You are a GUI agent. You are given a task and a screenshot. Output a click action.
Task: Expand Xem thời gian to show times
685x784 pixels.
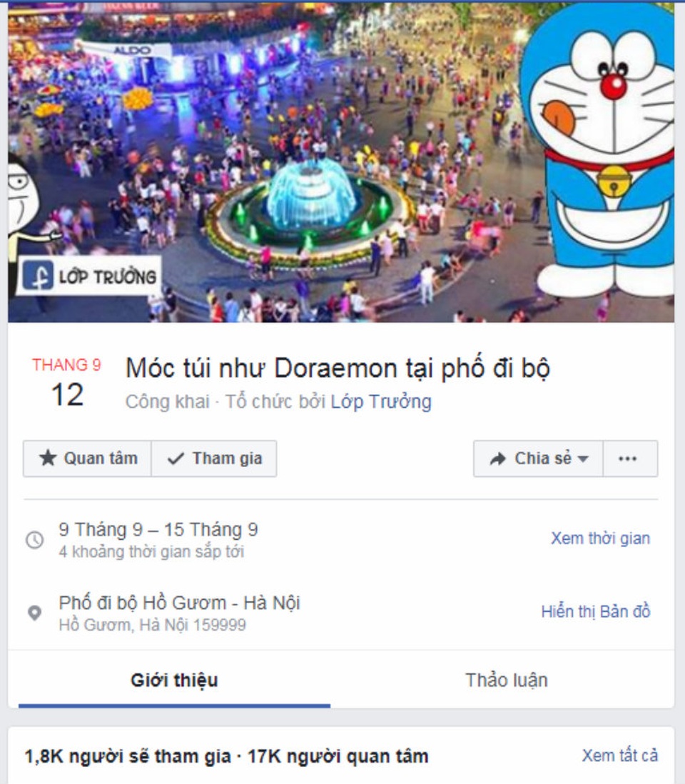[600, 538]
